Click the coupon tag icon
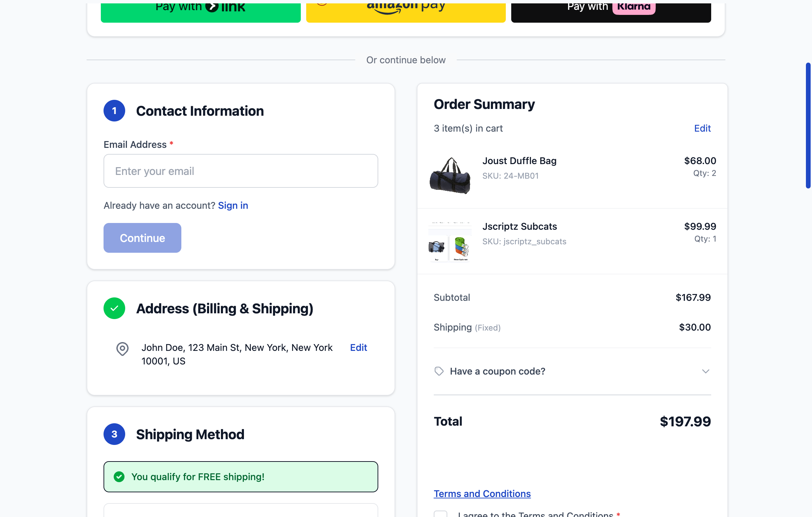 tap(439, 371)
